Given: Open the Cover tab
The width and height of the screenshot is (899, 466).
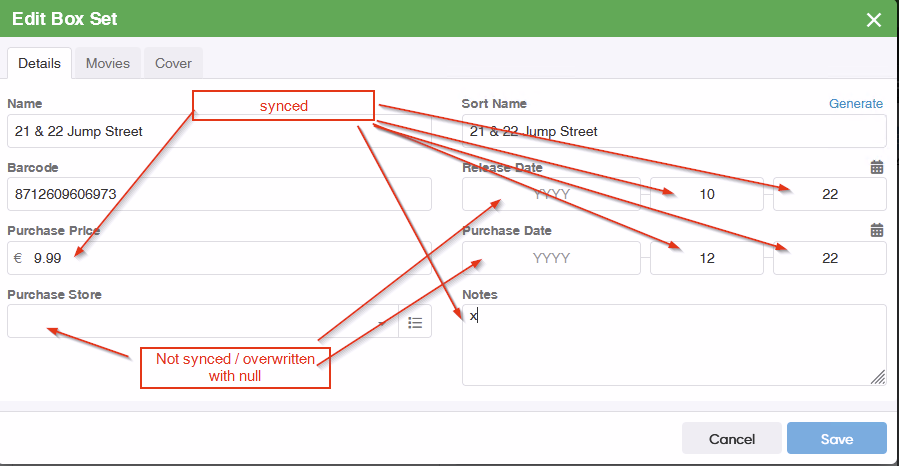Looking at the screenshot, I should tap(173, 63).
